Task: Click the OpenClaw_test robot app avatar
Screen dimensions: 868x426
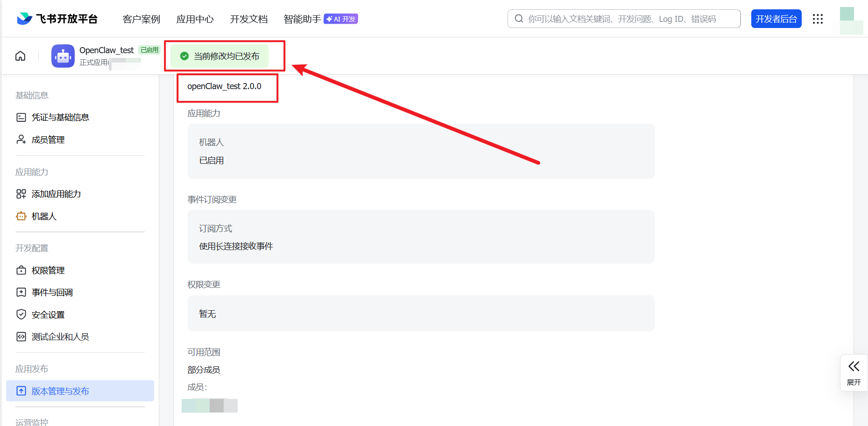Action: (63, 56)
